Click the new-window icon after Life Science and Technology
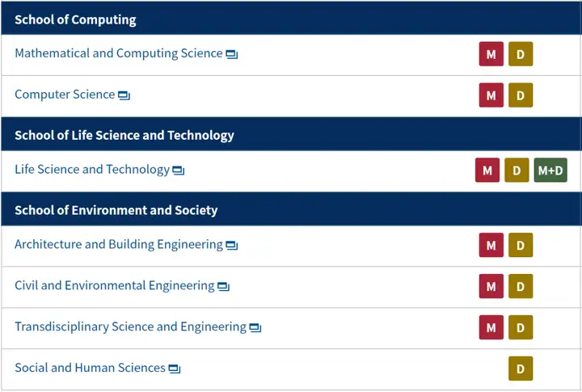This screenshot has width=582, height=392. click(179, 171)
